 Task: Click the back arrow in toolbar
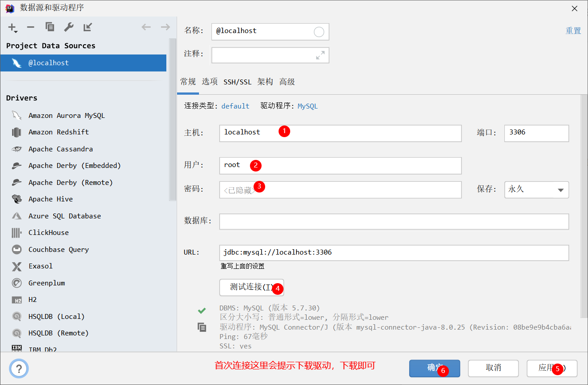pos(146,27)
